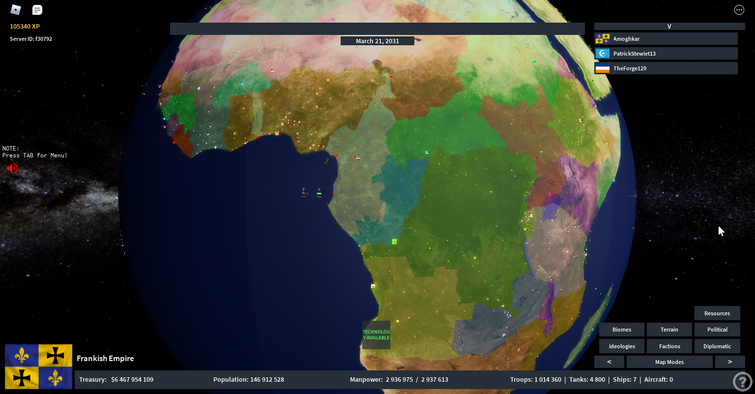Image resolution: width=755 pixels, height=394 pixels.
Task: Click the Technology Available notification
Action: pos(376,335)
